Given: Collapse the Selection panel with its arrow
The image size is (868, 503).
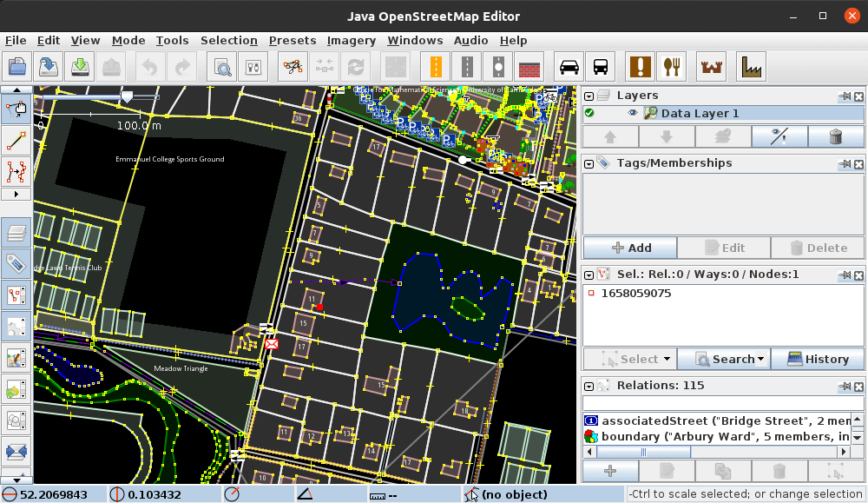Looking at the screenshot, I should [589, 275].
